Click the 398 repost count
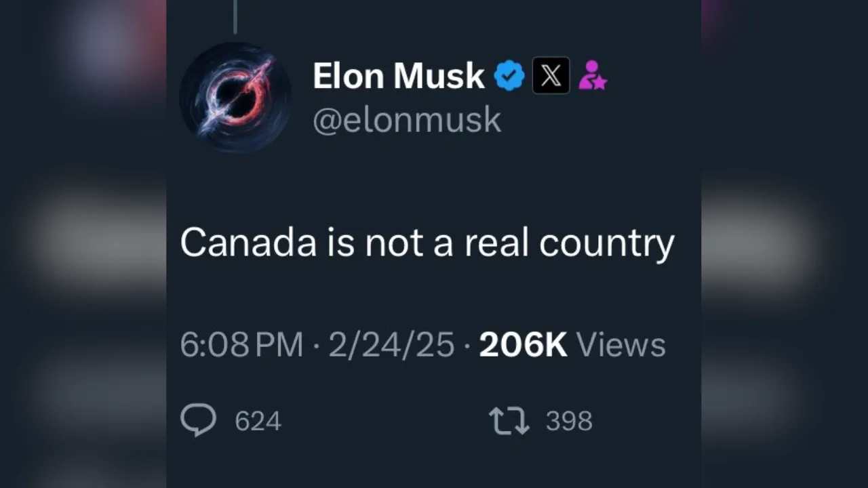The width and height of the screenshot is (868, 488). coord(569,420)
